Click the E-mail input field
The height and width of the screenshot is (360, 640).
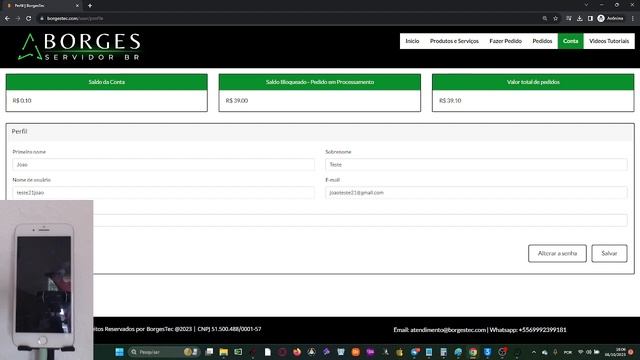pyautogui.click(x=476, y=193)
